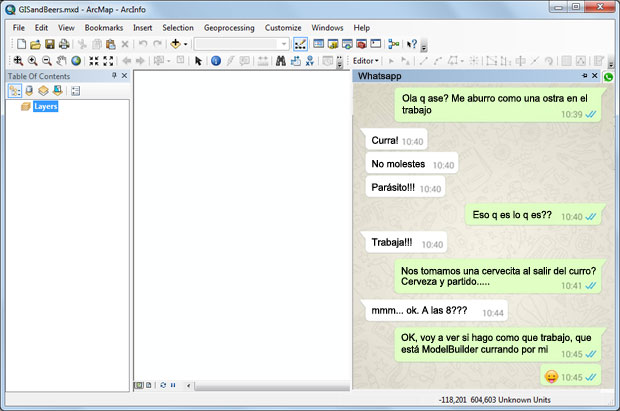Open the ArcToolbox red toolbox icon

click(x=361, y=44)
